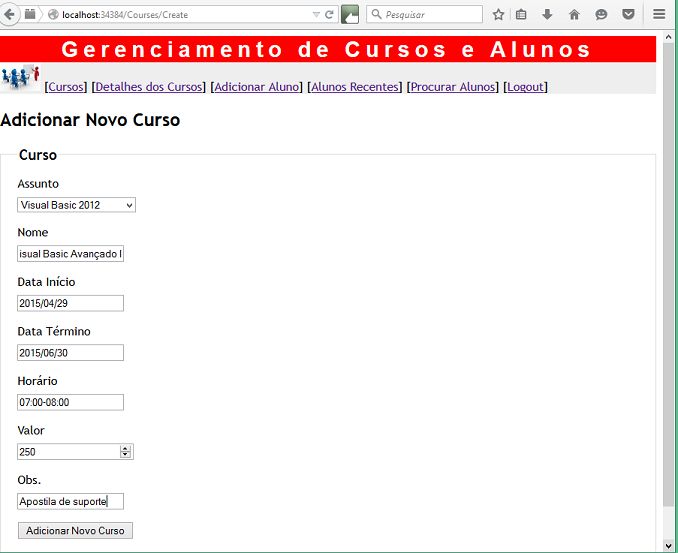Click the site logo image

(x=20, y=78)
